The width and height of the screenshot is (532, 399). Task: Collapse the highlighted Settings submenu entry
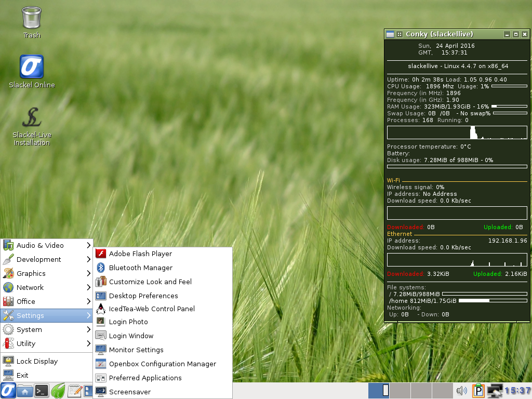46,315
